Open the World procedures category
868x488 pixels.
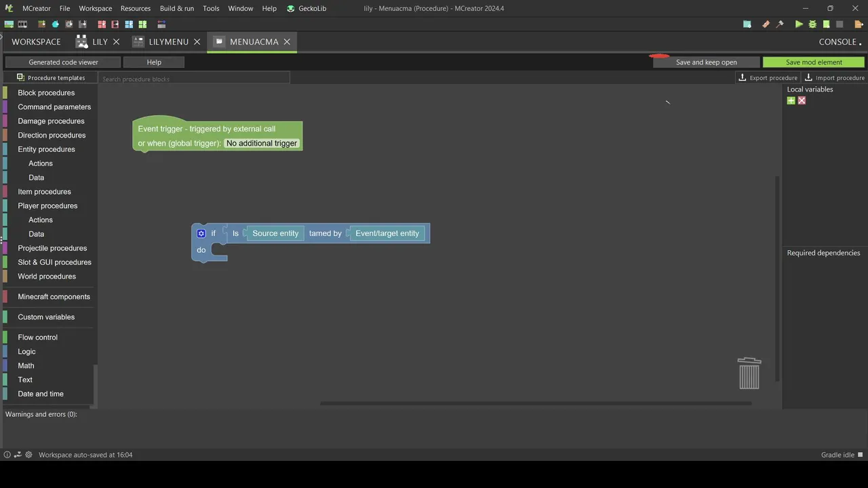47,277
